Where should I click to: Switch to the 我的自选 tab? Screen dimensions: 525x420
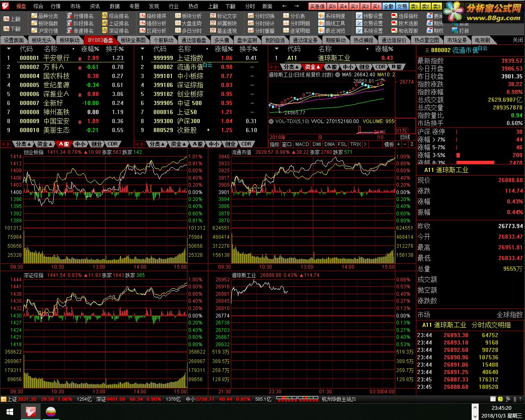(x=275, y=40)
